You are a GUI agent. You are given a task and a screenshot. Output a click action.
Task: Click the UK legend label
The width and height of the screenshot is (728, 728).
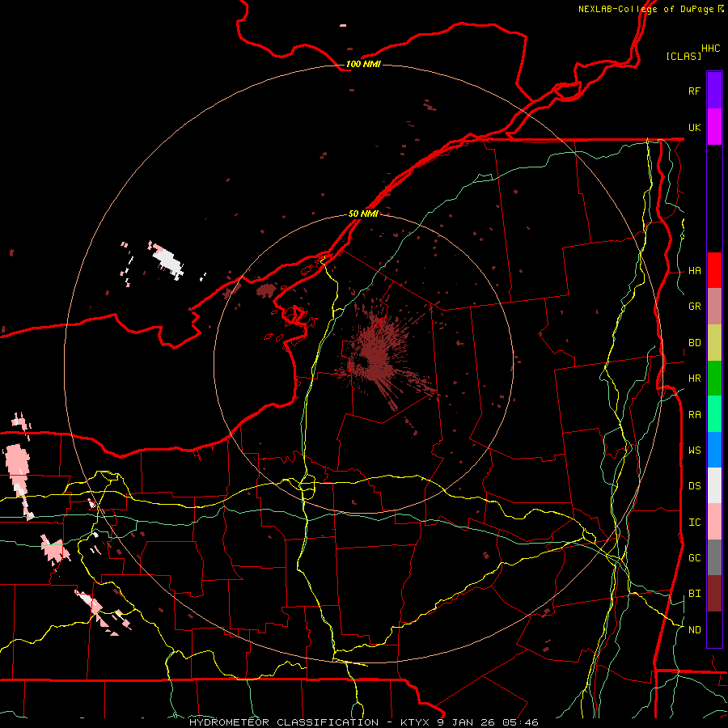(694, 127)
